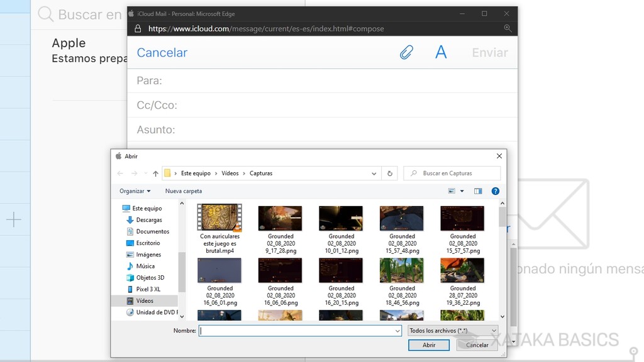Viewport: 644px width, 362px height.
Task: Click the change view icon
Action: point(452,191)
